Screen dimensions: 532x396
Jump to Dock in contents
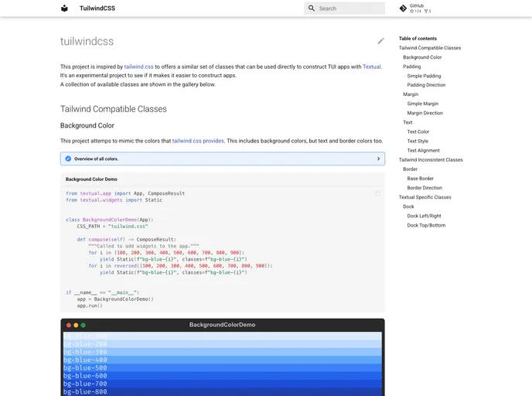coord(408,207)
